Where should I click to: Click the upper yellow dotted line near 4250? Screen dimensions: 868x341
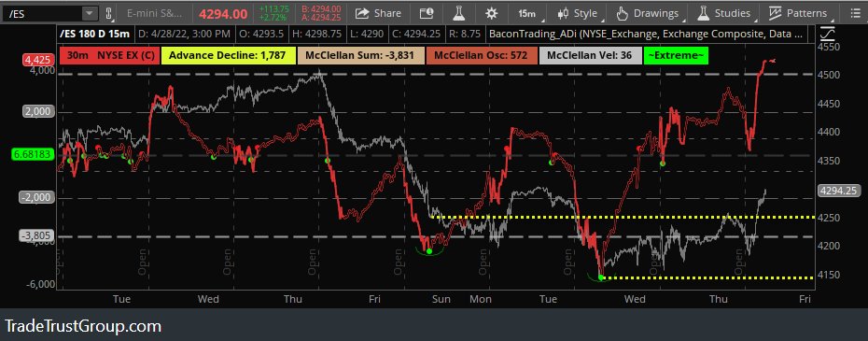click(623, 217)
